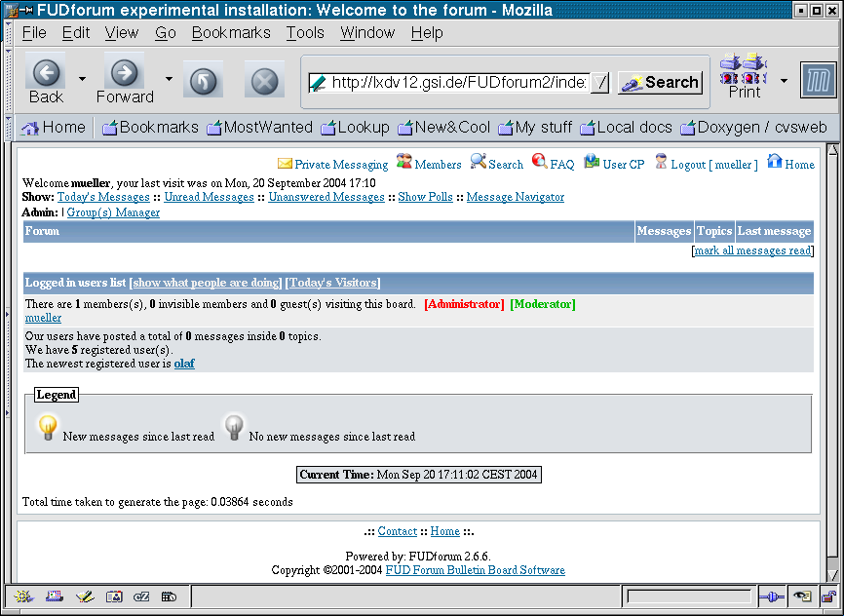The image size is (844, 616).
Task: Click the Print toolbar icon
Action: (x=745, y=78)
